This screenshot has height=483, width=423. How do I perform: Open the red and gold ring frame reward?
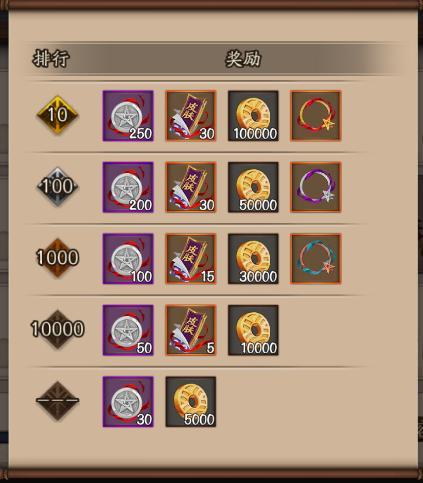(x=316, y=116)
